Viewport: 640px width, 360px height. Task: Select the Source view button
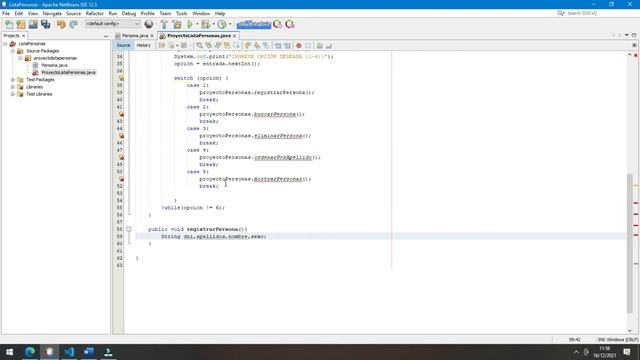click(123, 45)
